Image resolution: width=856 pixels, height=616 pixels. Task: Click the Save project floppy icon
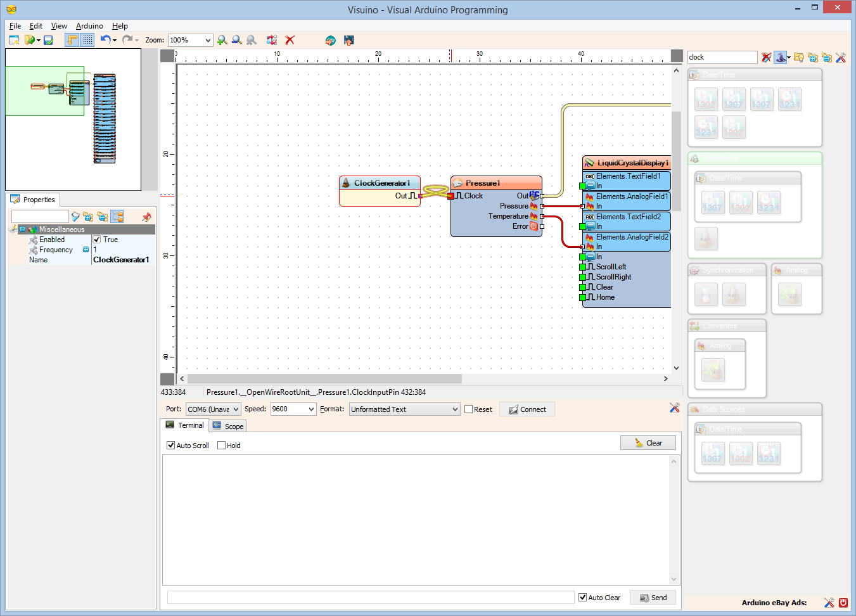(x=48, y=40)
